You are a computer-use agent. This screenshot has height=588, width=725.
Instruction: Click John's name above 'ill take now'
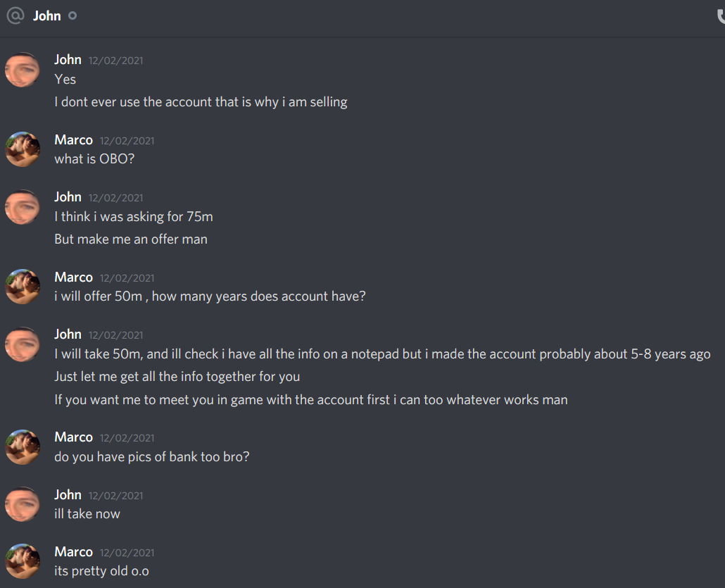click(x=68, y=494)
